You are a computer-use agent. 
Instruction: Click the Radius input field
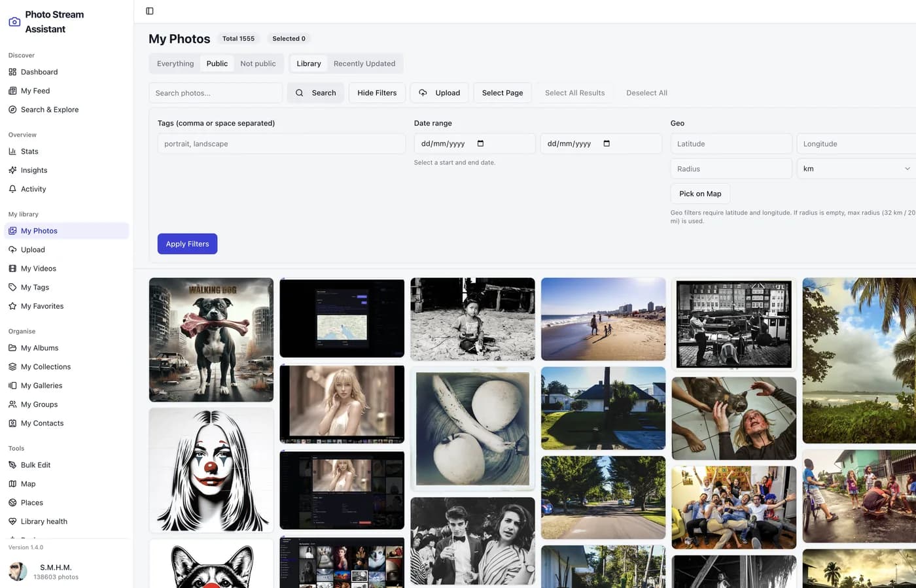click(x=731, y=169)
